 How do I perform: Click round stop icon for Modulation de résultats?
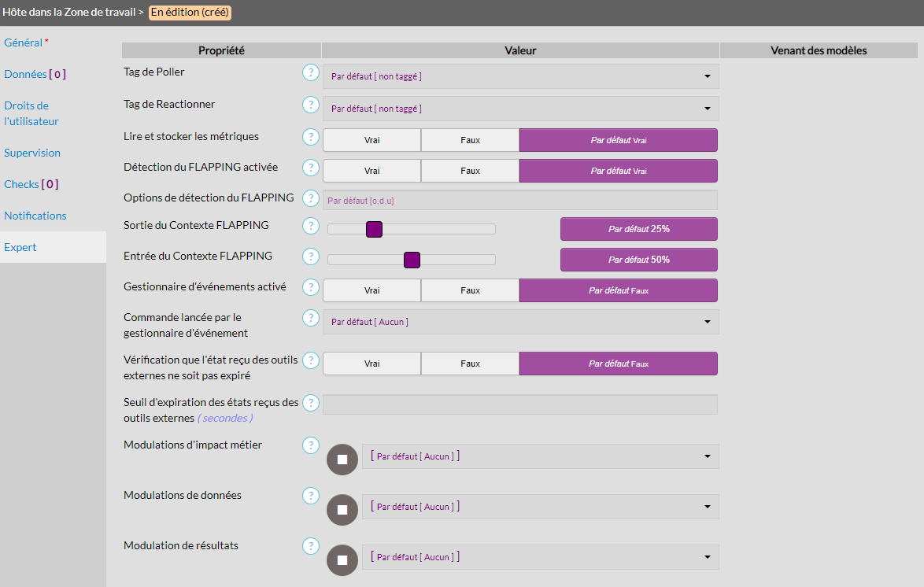pos(342,560)
